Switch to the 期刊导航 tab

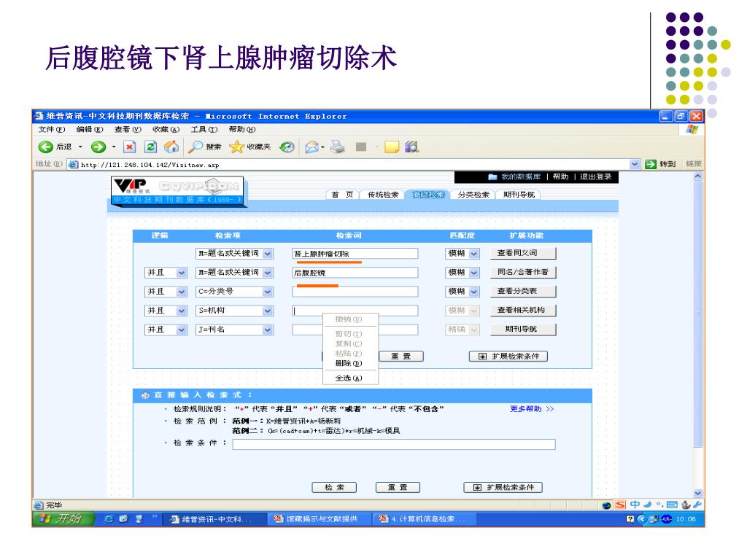pos(519,195)
